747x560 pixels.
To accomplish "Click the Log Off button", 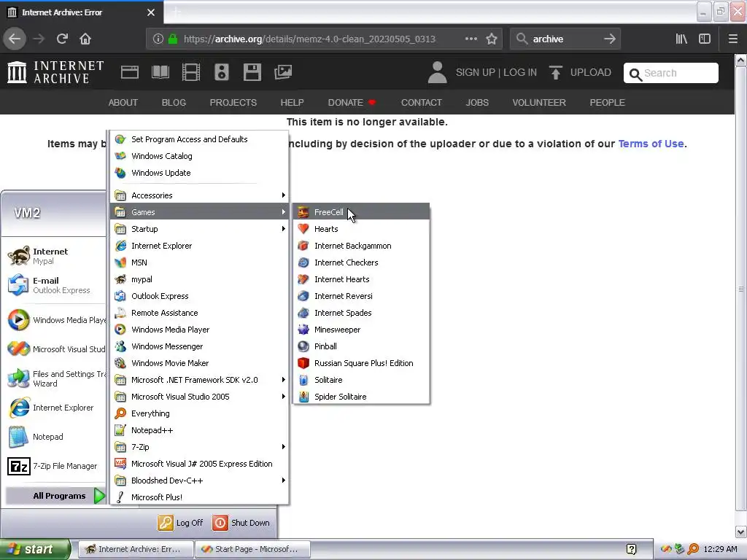I will click(181, 522).
